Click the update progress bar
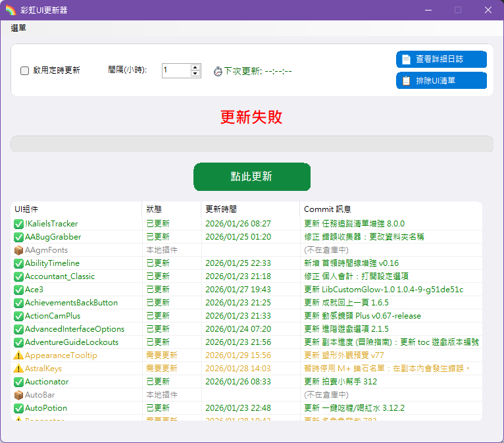The width and height of the screenshot is (504, 443). click(251, 144)
